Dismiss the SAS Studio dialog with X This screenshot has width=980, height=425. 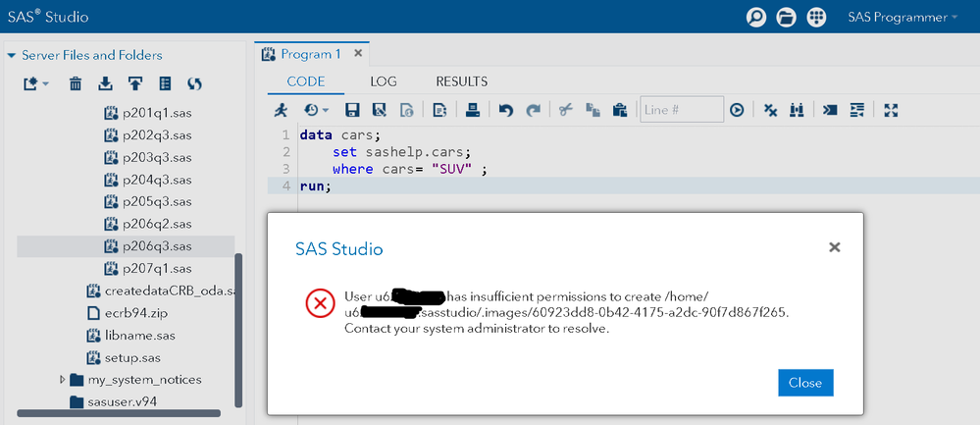point(835,247)
